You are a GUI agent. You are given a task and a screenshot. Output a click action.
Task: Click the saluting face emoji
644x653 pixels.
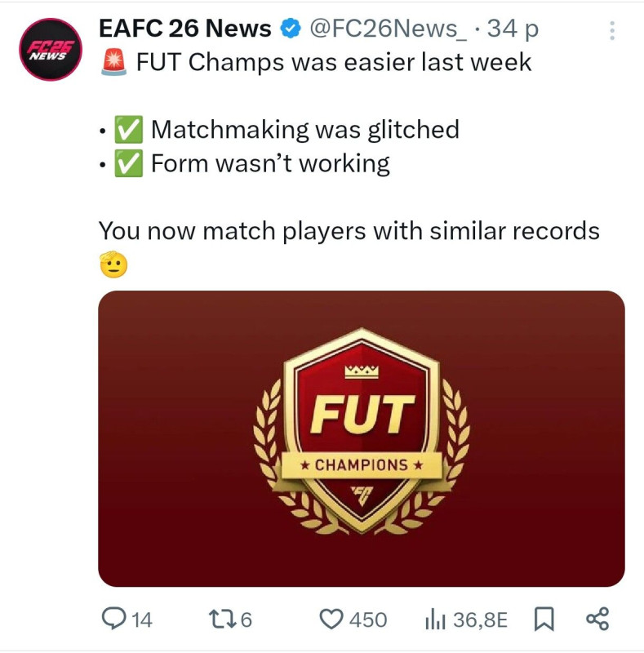click(113, 264)
